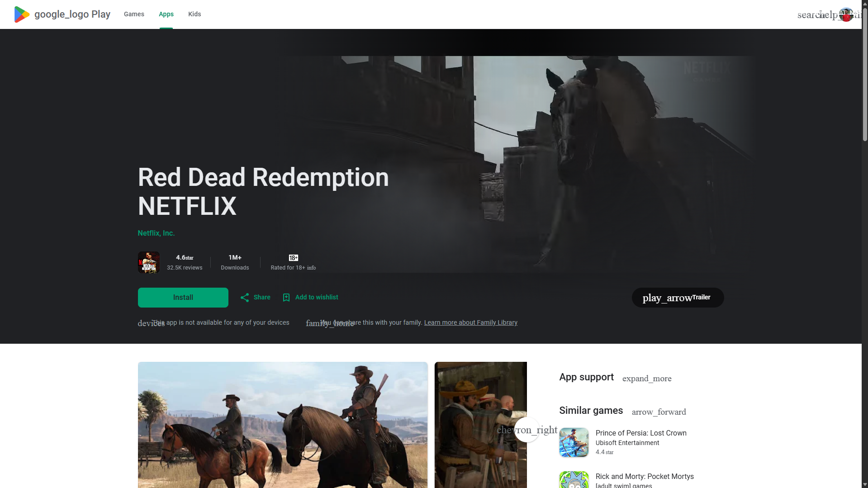Open the Netflix, Inc. developer link

pos(156,233)
